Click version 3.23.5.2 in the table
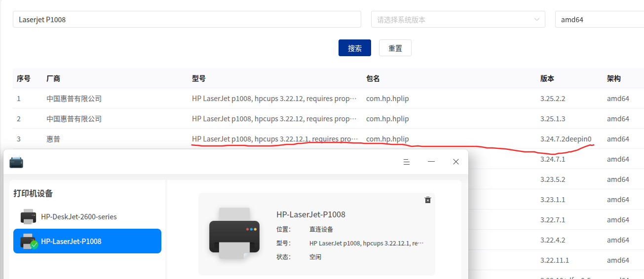 (553, 179)
